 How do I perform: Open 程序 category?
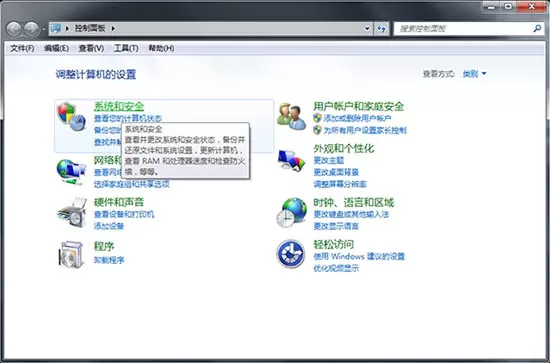click(x=104, y=246)
